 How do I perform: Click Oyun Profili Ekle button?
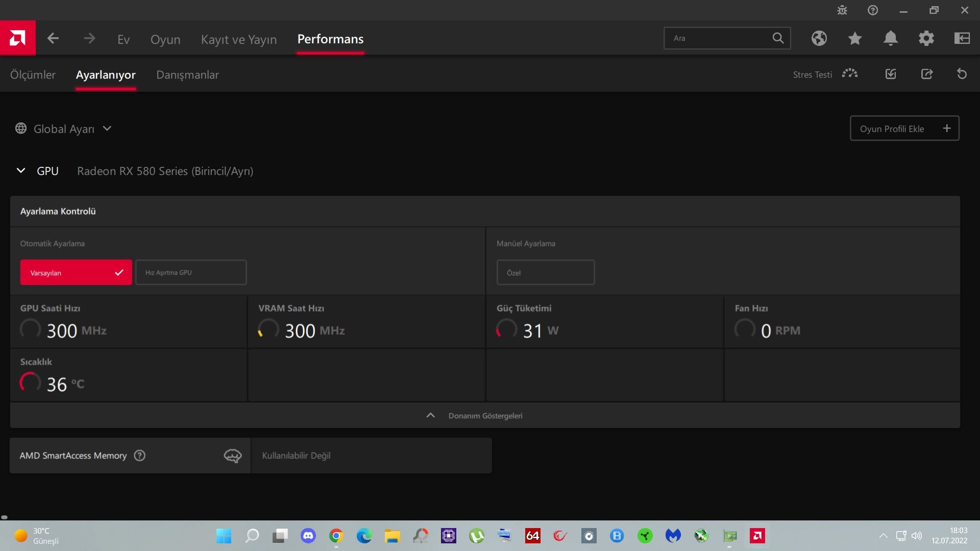904,129
